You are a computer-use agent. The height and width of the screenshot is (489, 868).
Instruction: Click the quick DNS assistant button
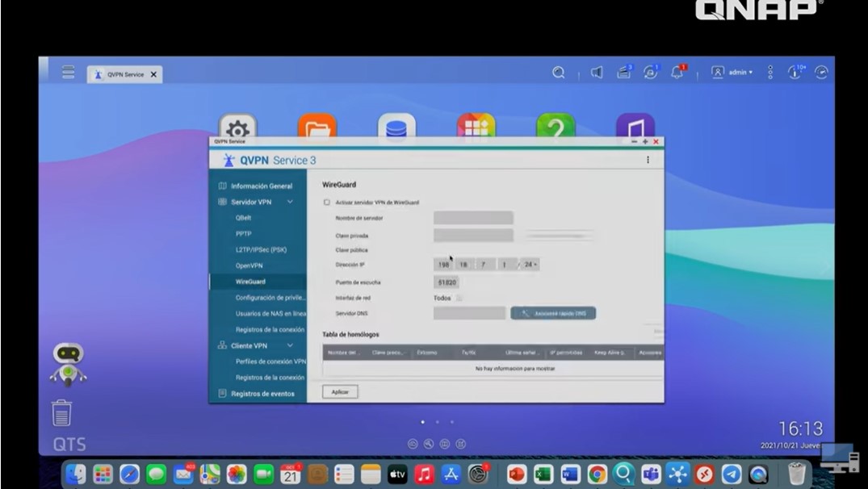click(x=553, y=314)
